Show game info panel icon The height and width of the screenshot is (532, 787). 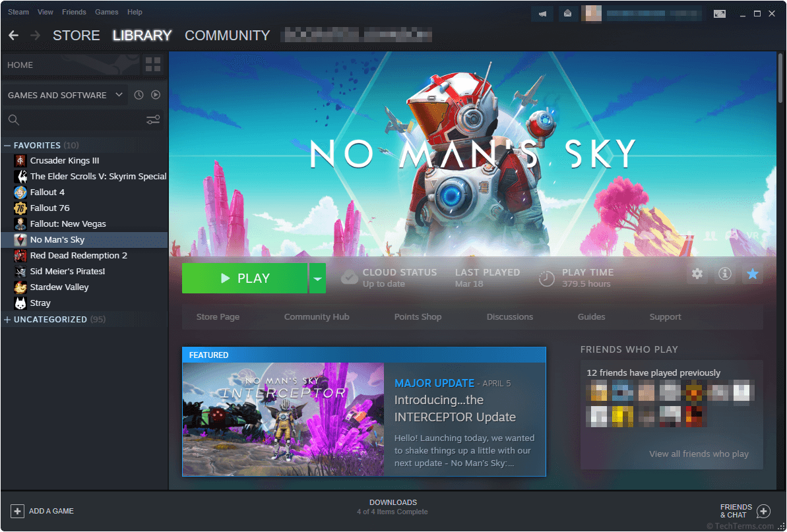(725, 274)
